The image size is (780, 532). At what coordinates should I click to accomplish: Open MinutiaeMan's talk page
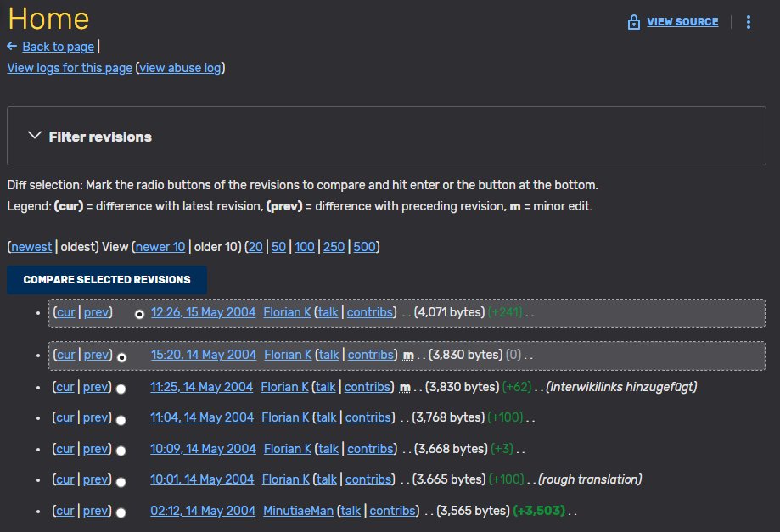pyautogui.click(x=351, y=511)
